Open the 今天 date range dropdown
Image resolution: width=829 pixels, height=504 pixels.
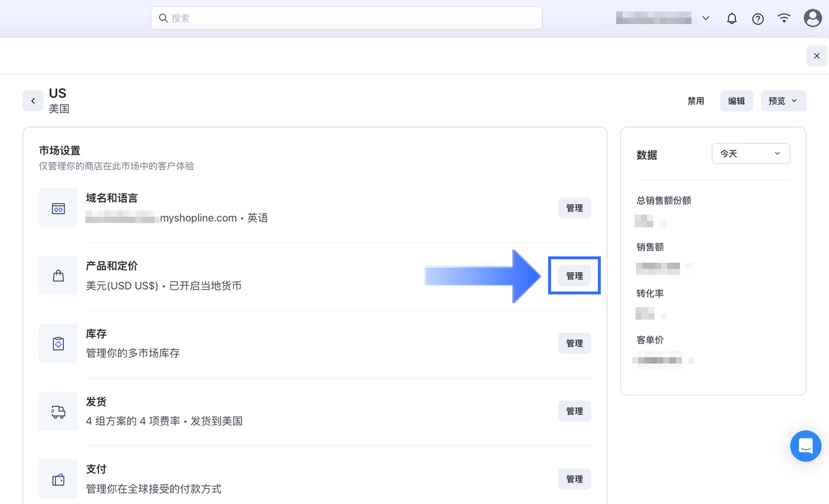coord(750,154)
